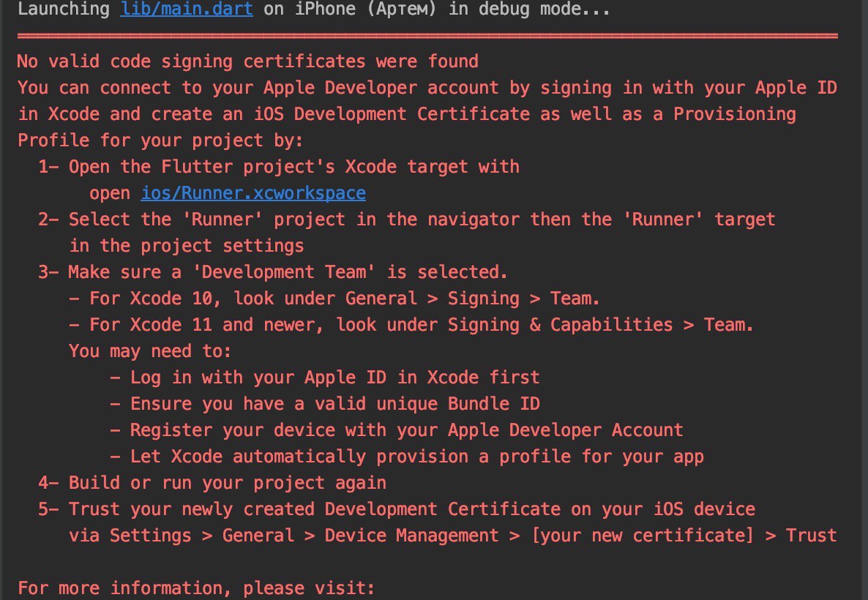The image size is (868, 600).
Task: Click step '2- Select the 'Runner' project' line
Action: [407, 220]
